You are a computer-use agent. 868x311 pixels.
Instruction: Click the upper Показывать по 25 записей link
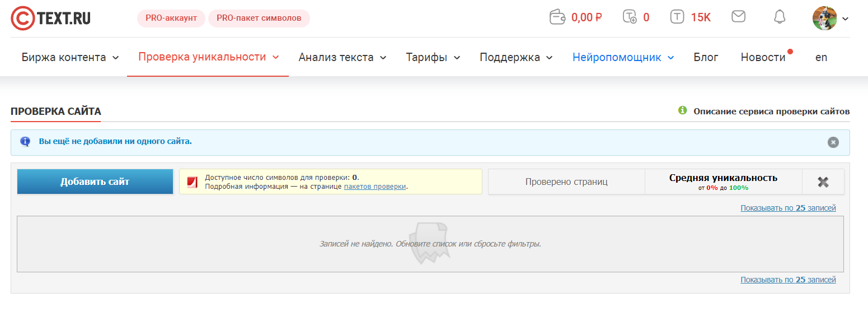coord(788,208)
